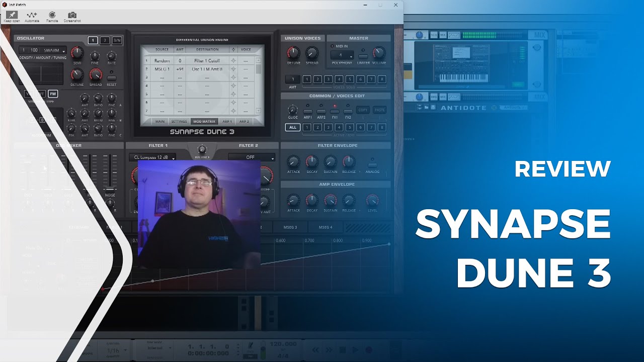Click the Filter Envelope SUSTAIN knob
Image resolution: width=644 pixels, height=362 pixels.
[330, 162]
